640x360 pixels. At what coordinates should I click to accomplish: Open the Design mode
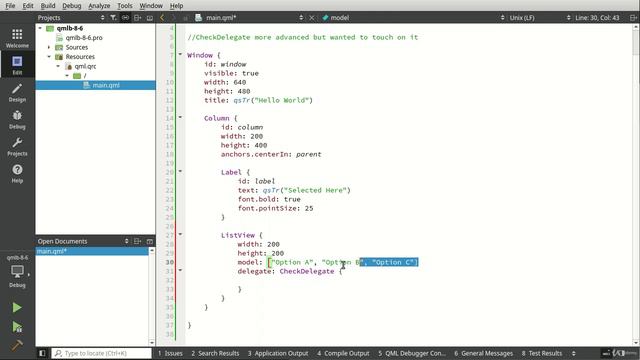(17, 92)
